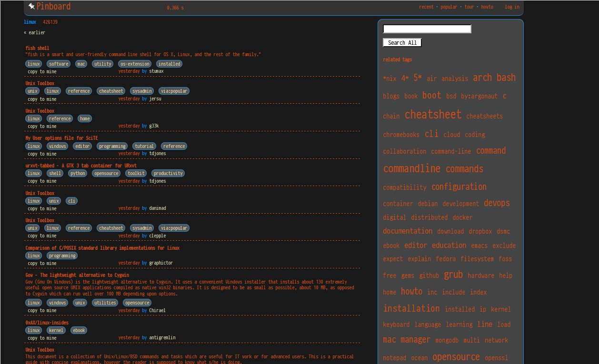The width and height of the screenshot is (599, 364).
Task: Select the os-extension tag under fish shell
Action: pos(135,64)
